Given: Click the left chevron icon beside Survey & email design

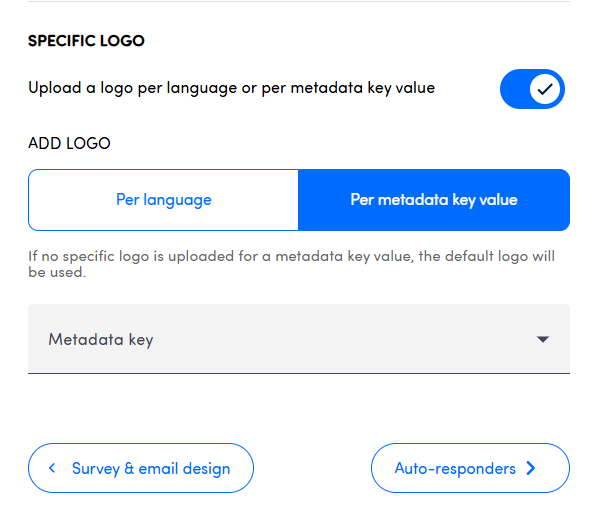Looking at the screenshot, I should click(x=51, y=468).
